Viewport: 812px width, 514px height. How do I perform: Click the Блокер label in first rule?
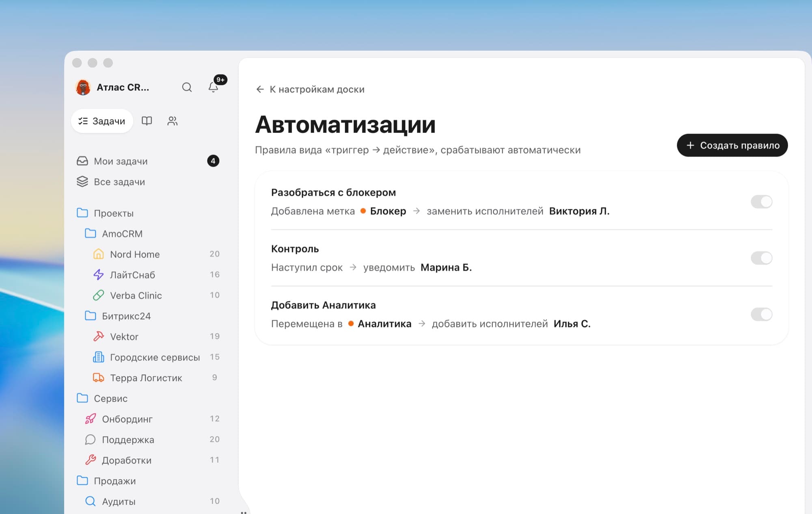(383, 211)
